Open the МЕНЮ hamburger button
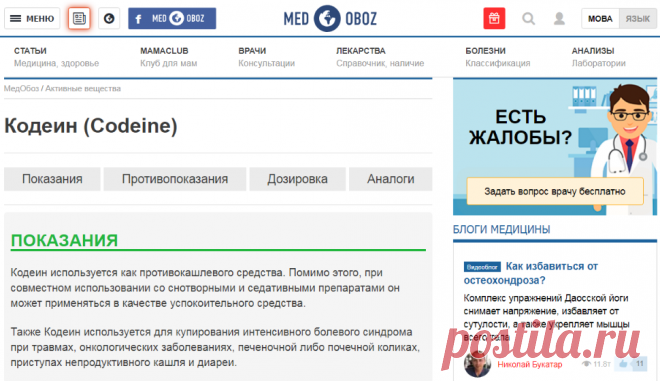 click(x=32, y=19)
